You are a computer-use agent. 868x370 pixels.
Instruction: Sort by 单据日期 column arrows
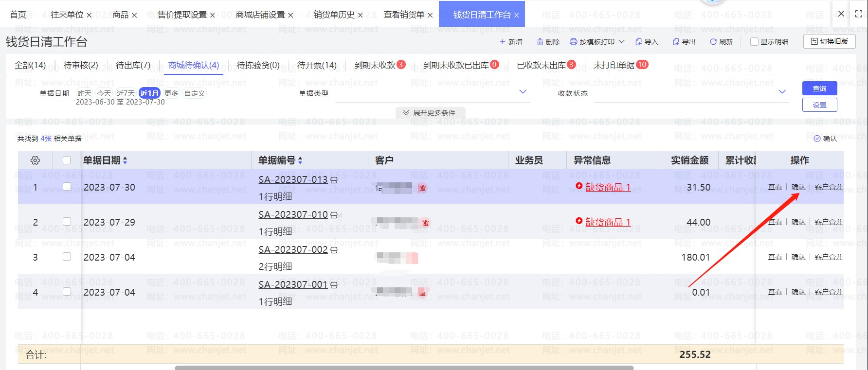pyautogui.click(x=125, y=160)
